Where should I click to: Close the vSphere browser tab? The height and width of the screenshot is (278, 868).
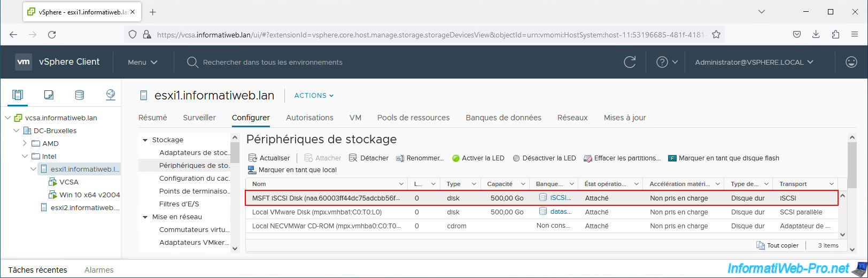pos(133,12)
